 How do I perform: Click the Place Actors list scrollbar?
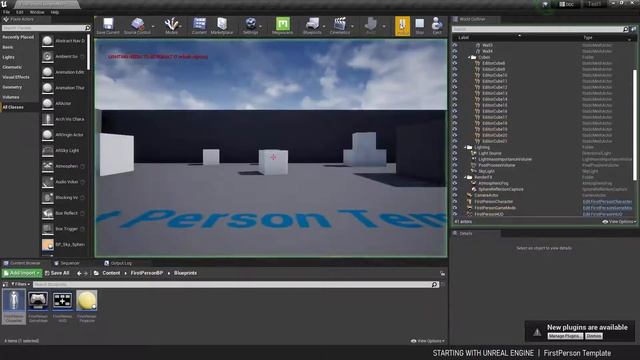pyautogui.click(x=88, y=52)
